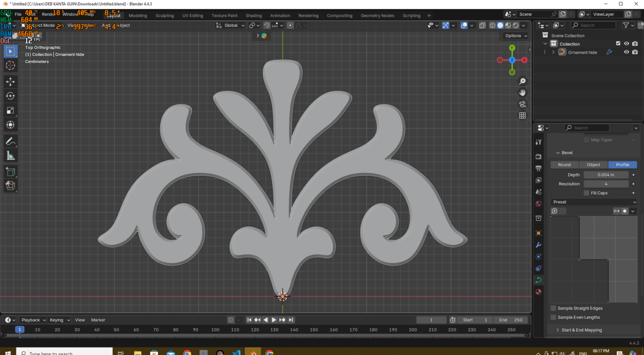
Task: Toggle camera view in viewport
Action: coord(522,104)
